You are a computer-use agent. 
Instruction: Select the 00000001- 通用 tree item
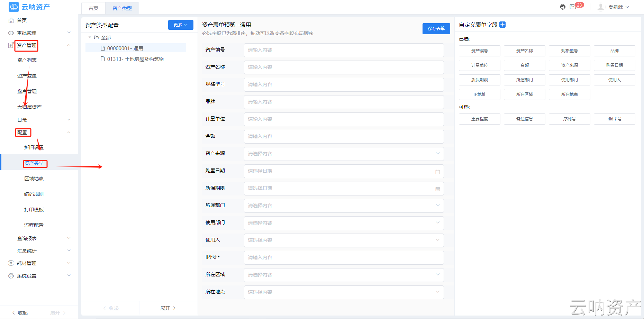[x=136, y=48]
